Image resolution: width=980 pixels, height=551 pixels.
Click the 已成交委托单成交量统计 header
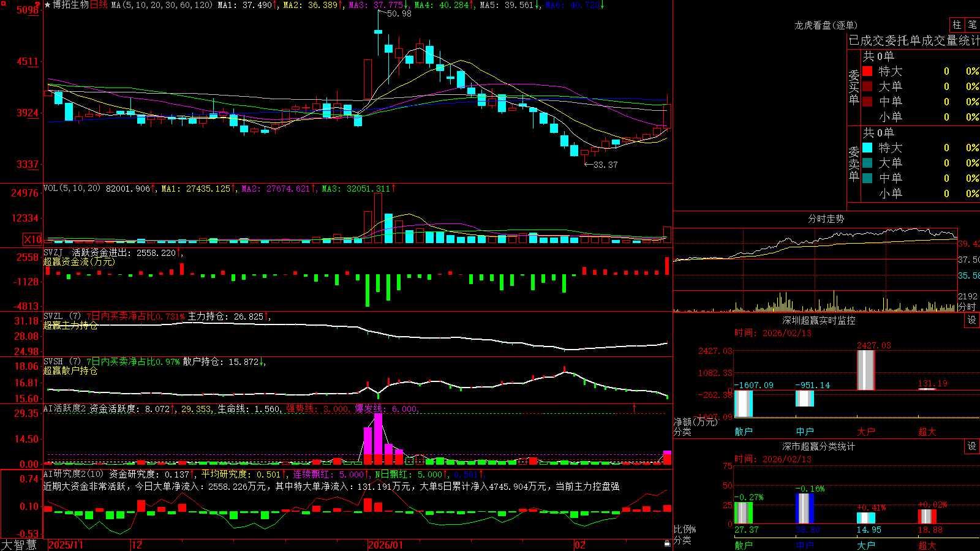pyautogui.click(x=914, y=40)
